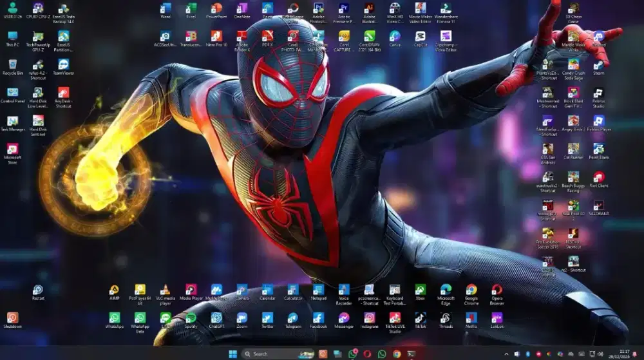Image resolution: width=644 pixels, height=360 pixels.
Task: Select the GTA San Andreas icon
Action: click(547, 149)
